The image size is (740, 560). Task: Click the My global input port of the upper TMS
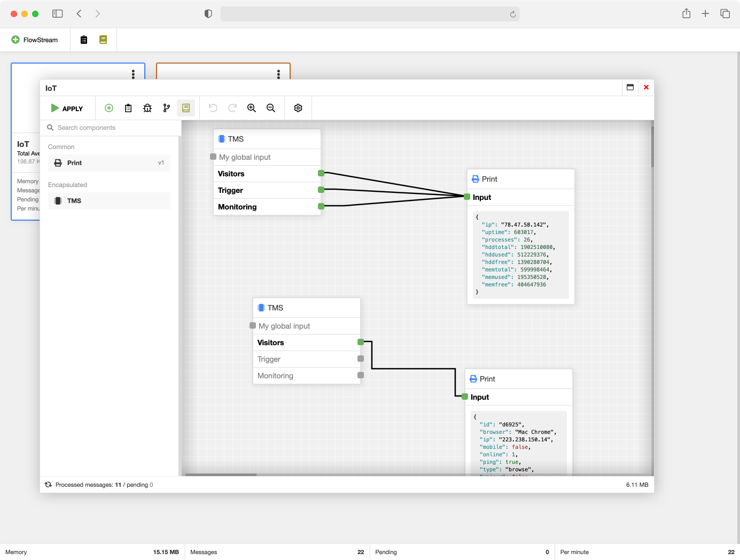pyautogui.click(x=213, y=157)
